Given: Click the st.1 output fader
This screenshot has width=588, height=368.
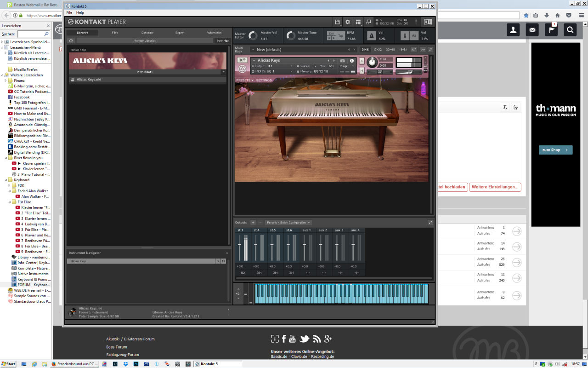Looking at the screenshot, I should pyautogui.click(x=239, y=246).
